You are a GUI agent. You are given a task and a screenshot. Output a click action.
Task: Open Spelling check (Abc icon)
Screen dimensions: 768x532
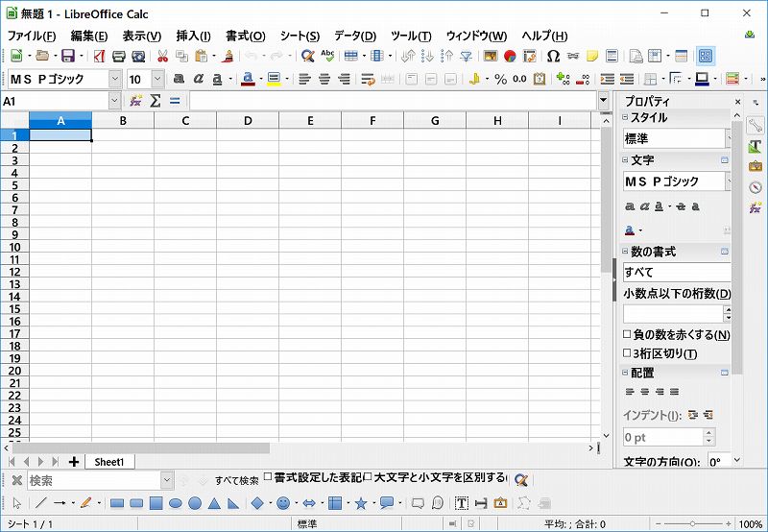point(328,57)
